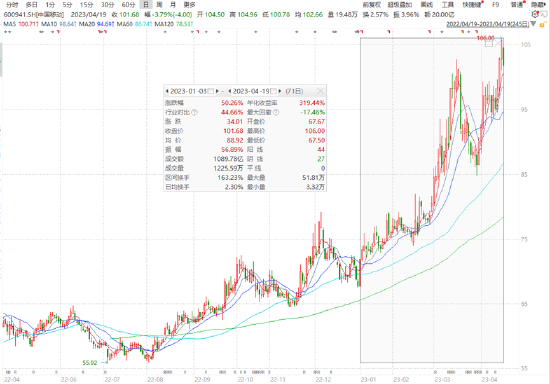Click the popout window icon beside settings gear

coord(544,14)
